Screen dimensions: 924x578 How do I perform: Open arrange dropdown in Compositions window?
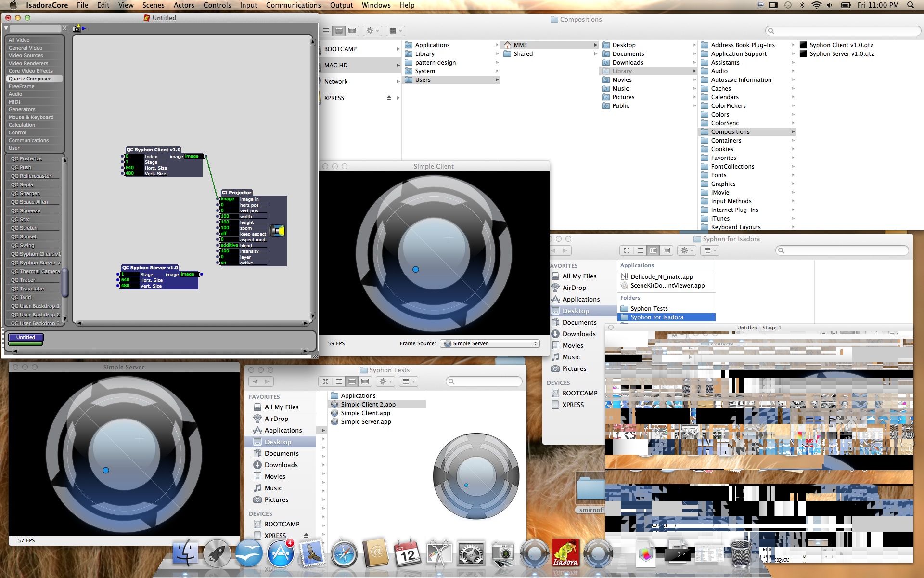click(396, 30)
